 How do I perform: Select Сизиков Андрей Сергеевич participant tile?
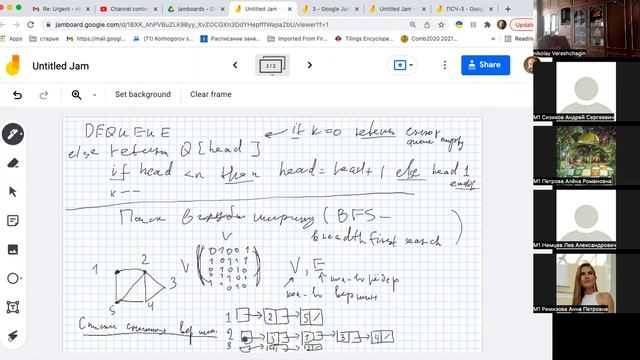point(586,91)
